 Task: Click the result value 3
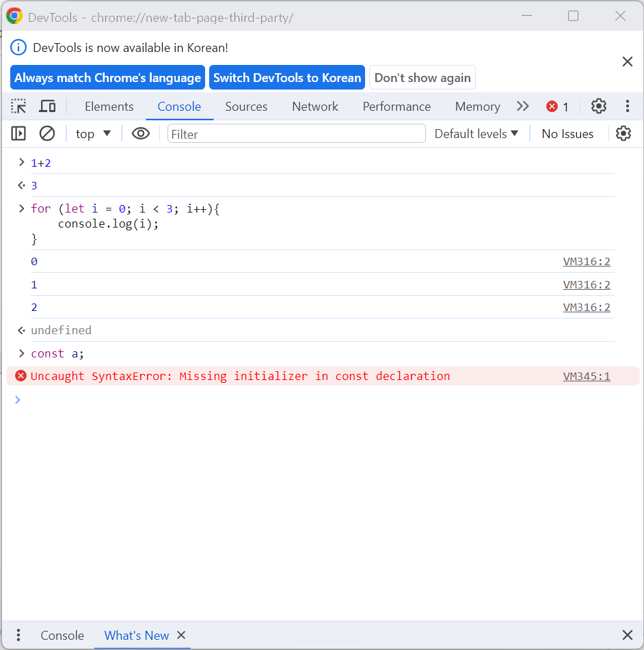[x=34, y=186]
